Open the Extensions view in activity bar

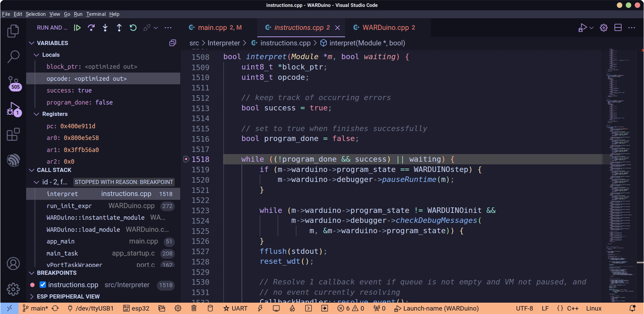point(13,134)
